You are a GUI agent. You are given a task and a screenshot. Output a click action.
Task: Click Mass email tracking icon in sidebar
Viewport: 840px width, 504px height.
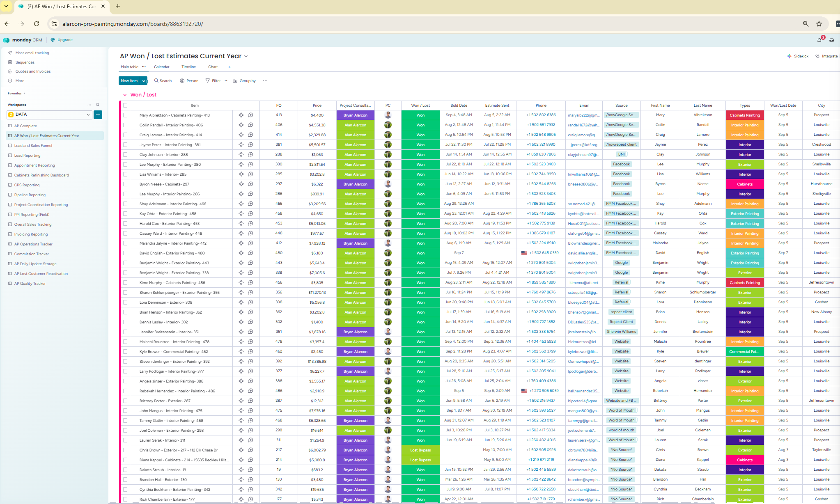coord(10,53)
